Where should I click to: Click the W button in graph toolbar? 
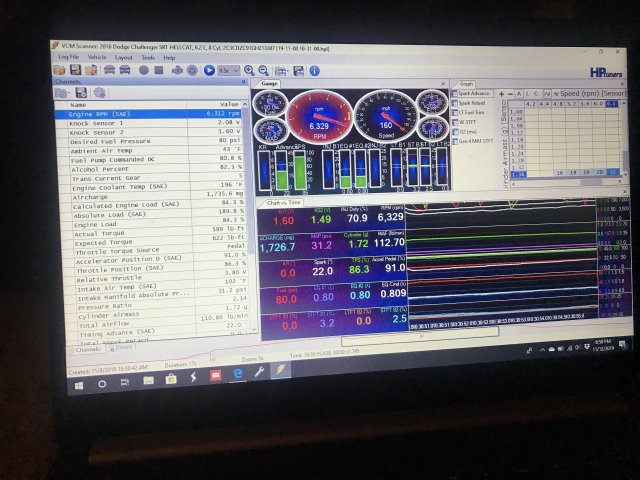click(547, 94)
